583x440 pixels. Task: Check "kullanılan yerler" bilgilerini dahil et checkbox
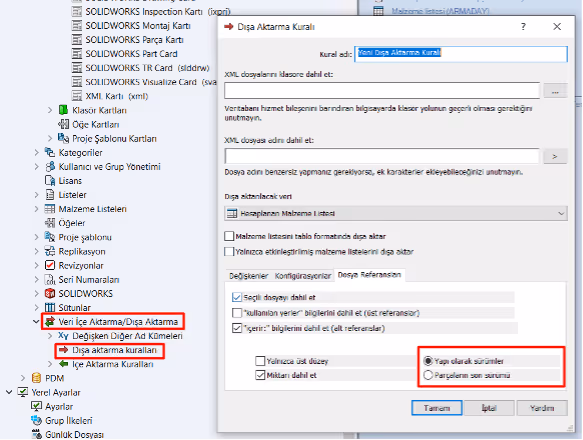click(237, 313)
